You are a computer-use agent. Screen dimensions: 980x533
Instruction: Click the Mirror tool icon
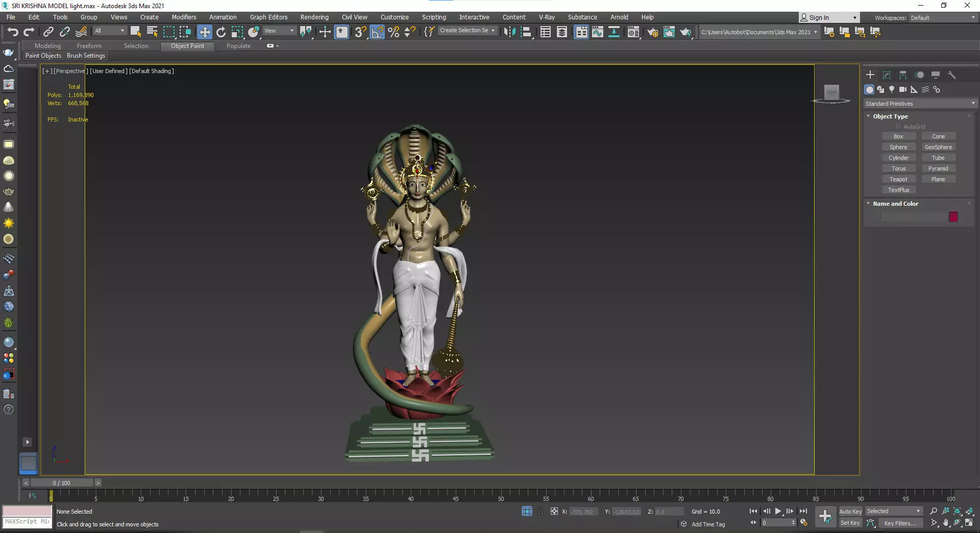pyautogui.click(x=509, y=32)
